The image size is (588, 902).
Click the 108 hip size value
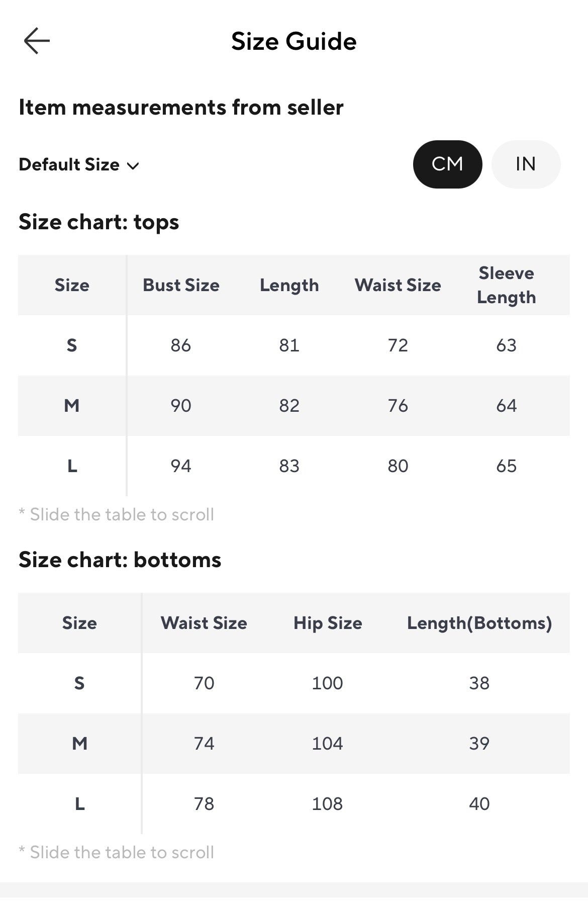327,804
